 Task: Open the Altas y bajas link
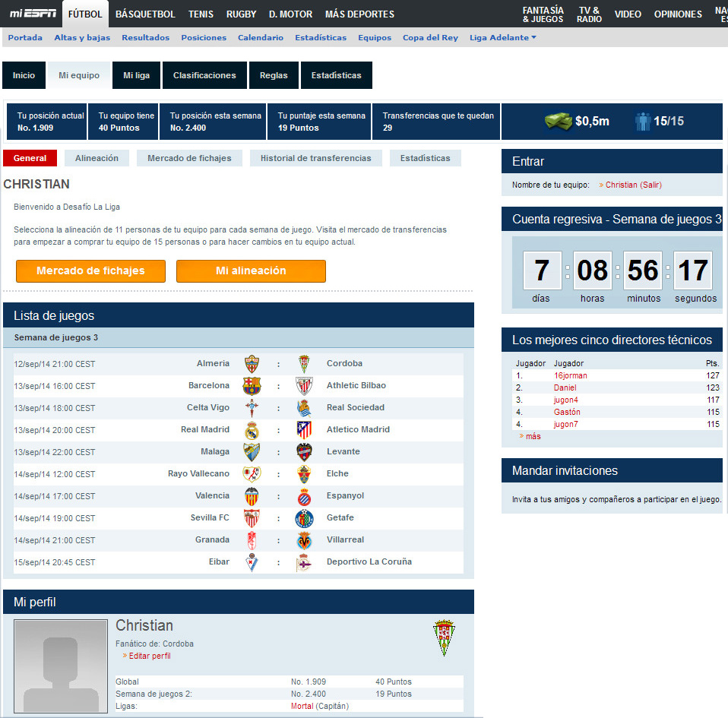82,37
